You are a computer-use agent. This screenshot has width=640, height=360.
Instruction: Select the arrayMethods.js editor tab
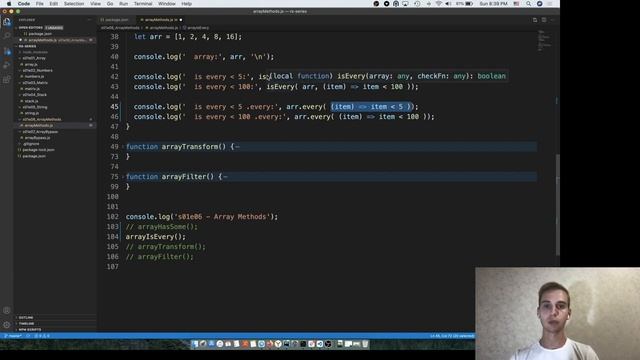tap(159, 20)
